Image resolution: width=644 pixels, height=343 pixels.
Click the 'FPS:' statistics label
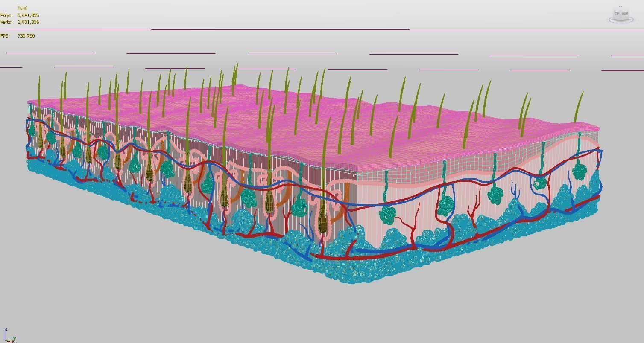point(5,36)
